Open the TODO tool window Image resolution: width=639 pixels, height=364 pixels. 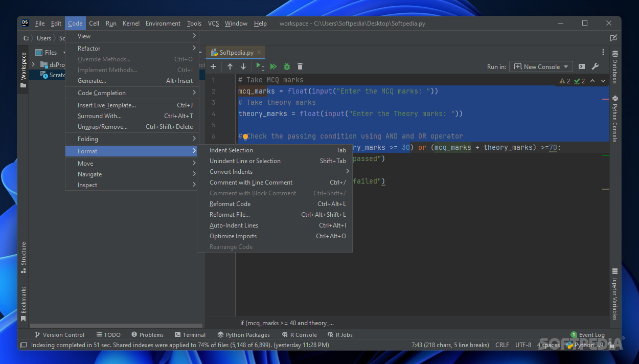[108, 335]
